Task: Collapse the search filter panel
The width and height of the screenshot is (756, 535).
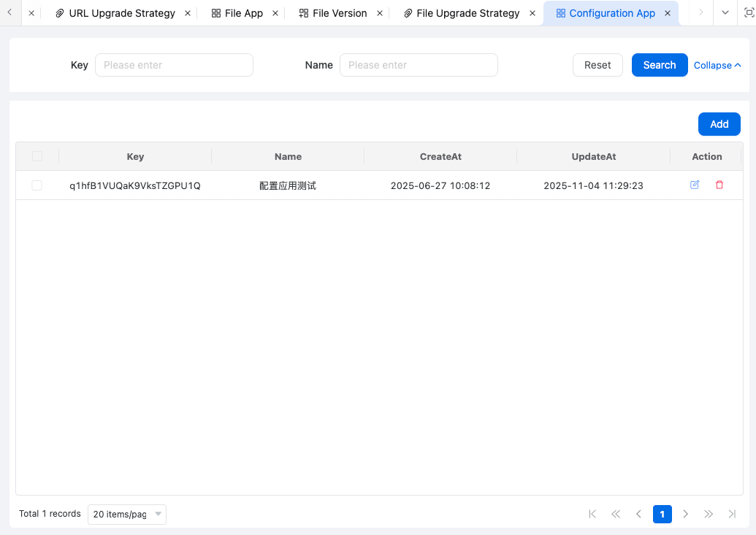Action: pos(717,65)
